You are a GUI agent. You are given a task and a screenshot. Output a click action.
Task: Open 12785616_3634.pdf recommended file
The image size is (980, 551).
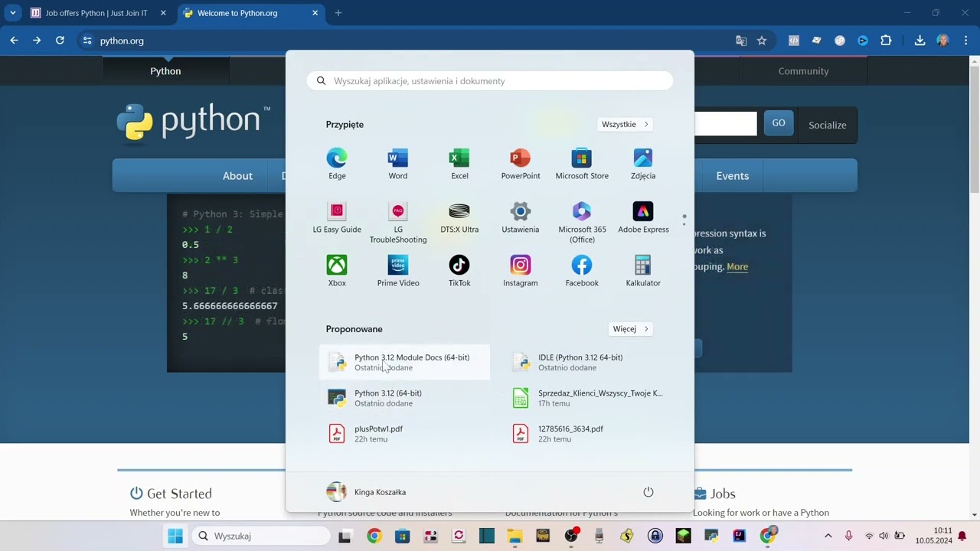point(588,434)
